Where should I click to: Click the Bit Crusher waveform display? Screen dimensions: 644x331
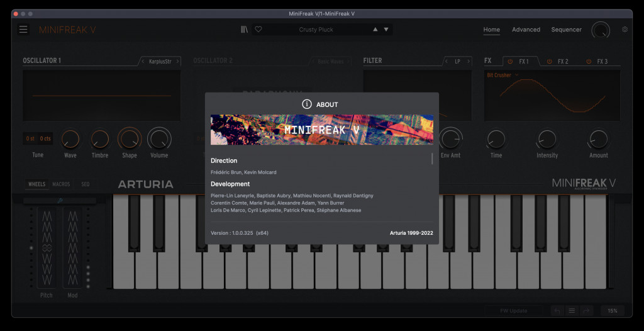552,96
